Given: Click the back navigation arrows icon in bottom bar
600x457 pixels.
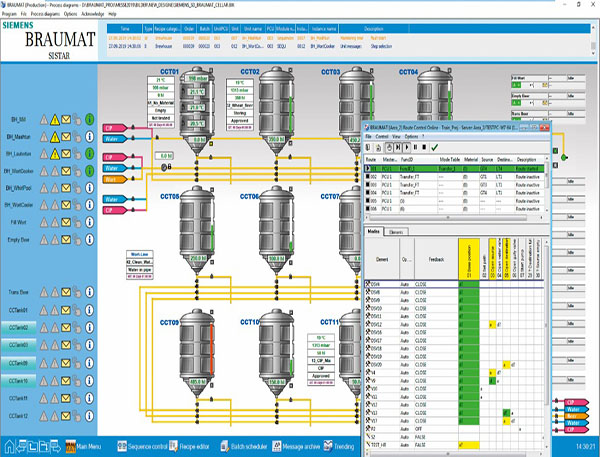Looking at the screenshot, I should (20, 445).
